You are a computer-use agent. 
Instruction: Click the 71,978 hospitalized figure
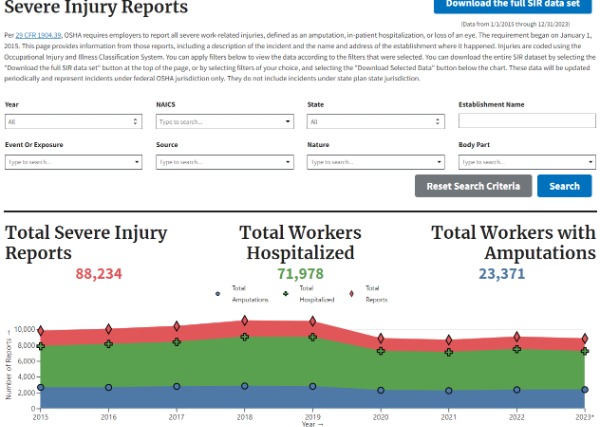pyautogui.click(x=300, y=274)
